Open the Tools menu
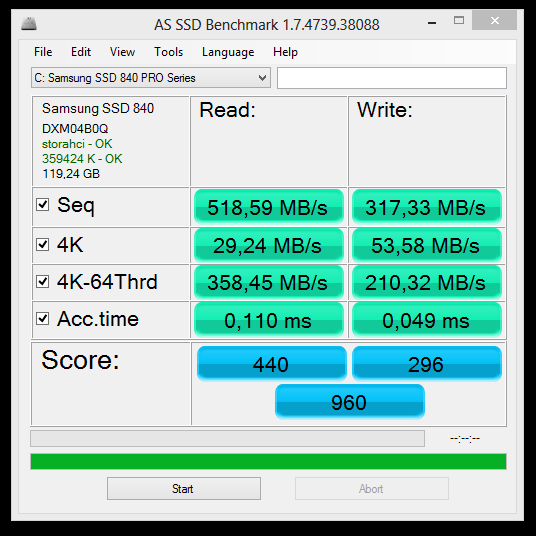The height and width of the screenshot is (536, 536). coord(169,52)
